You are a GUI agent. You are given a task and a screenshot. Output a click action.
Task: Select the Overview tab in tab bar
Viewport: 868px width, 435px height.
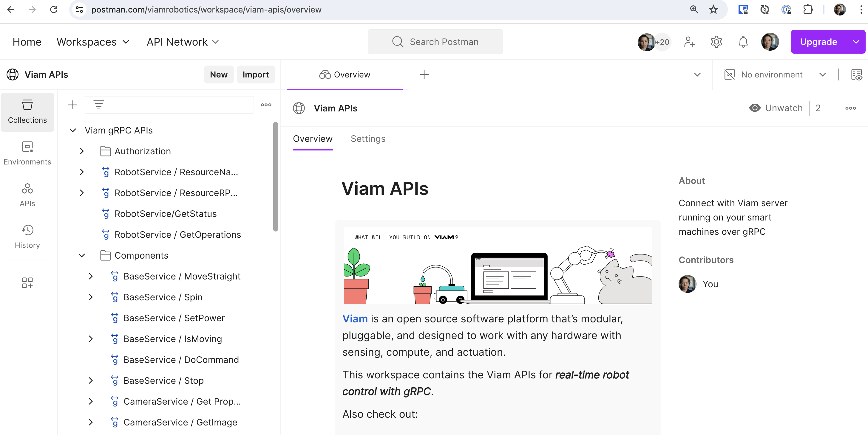tap(345, 74)
